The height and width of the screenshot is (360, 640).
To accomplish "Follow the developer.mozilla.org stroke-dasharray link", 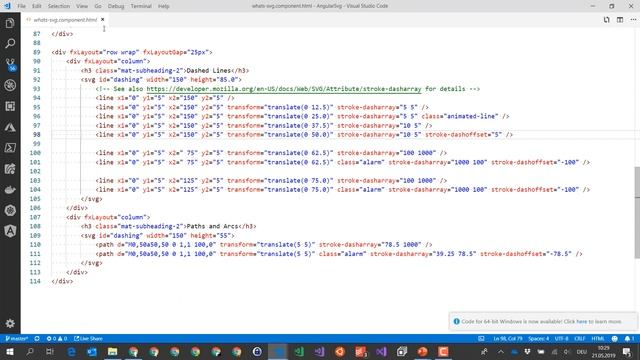I will 284,89.
